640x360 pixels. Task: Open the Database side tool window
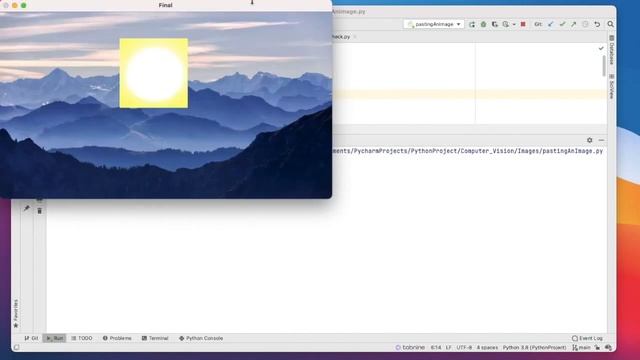(x=611, y=50)
